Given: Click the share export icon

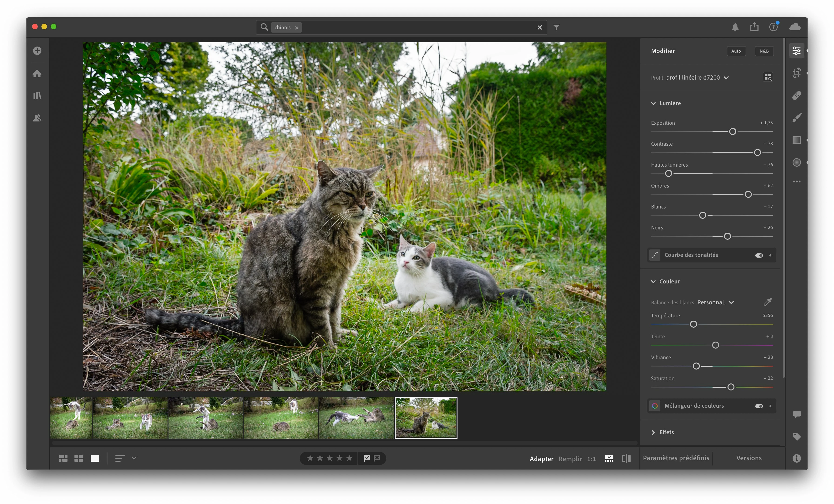Looking at the screenshot, I should tap(754, 27).
